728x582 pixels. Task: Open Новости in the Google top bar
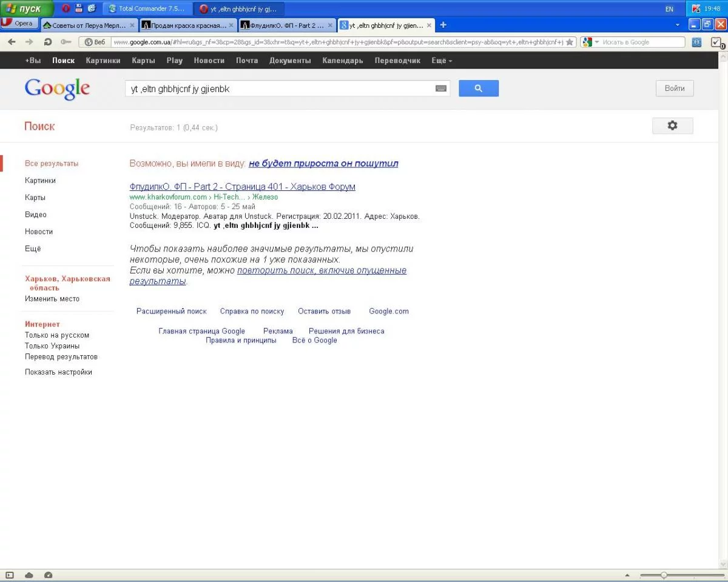209,61
